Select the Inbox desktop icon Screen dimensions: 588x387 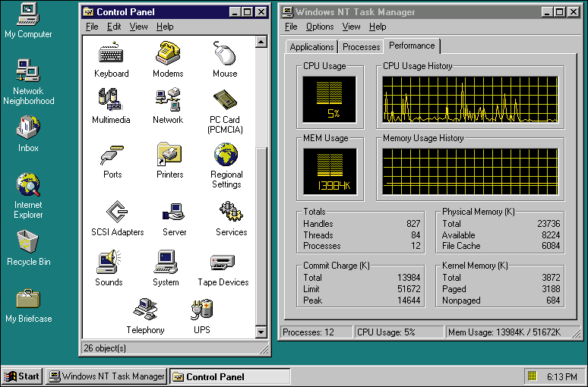pyautogui.click(x=28, y=134)
